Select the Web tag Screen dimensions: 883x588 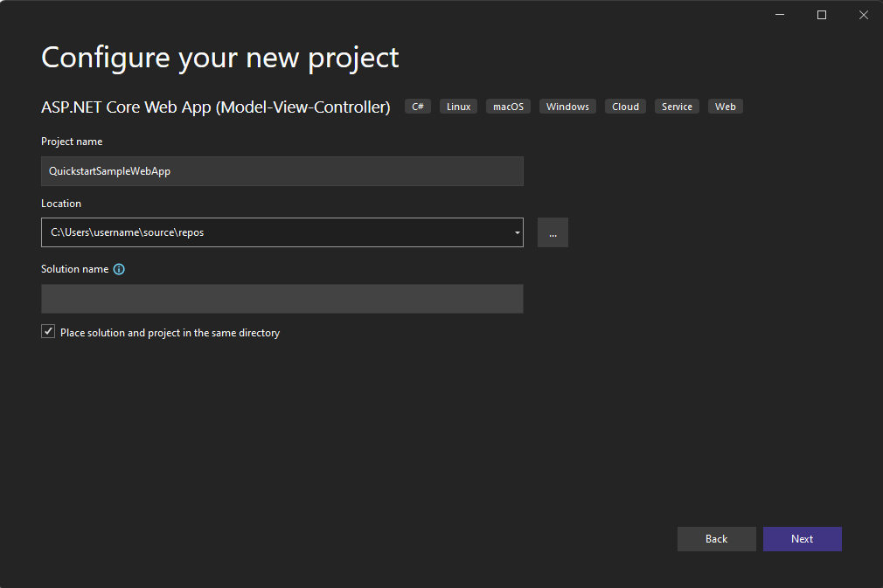pyautogui.click(x=725, y=106)
